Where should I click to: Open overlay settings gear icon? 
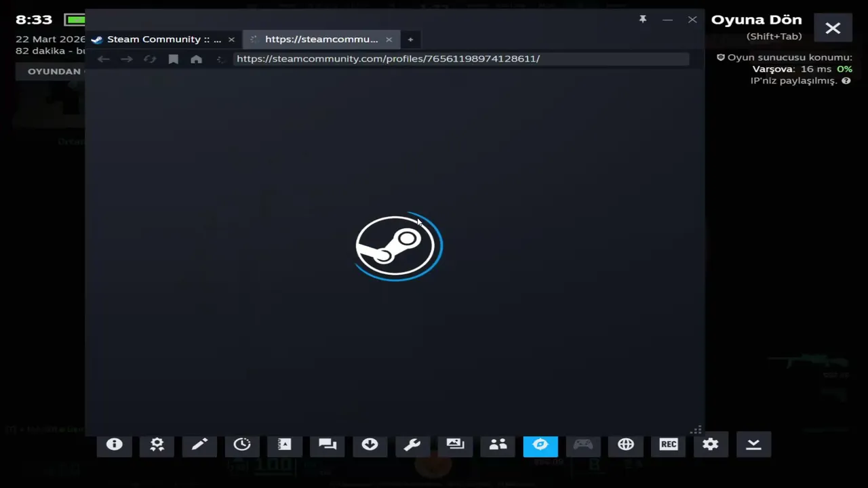click(711, 445)
